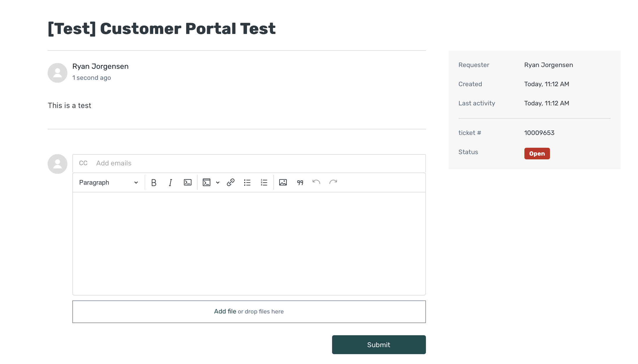The height and width of the screenshot is (364, 638).
Task: Click Ryan Jorgensen's comment avatar
Action: coord(58,73)
